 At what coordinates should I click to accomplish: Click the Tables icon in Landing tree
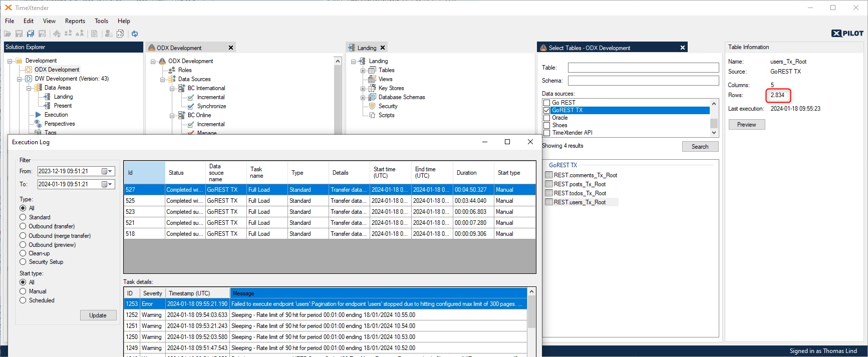pos(372,70)
